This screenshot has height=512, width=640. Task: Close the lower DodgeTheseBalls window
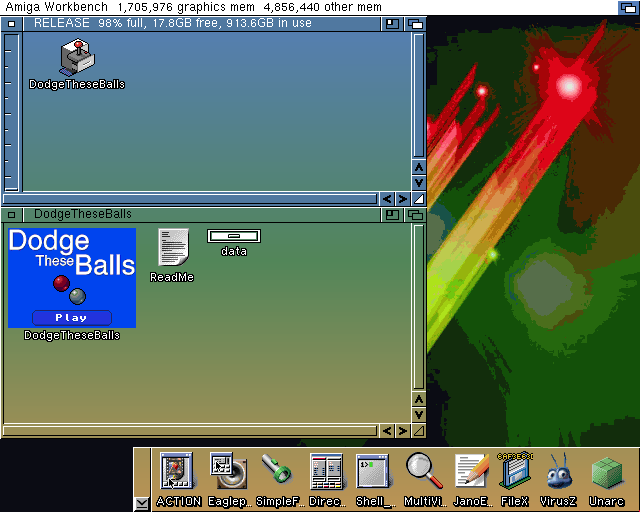(12, 215)
